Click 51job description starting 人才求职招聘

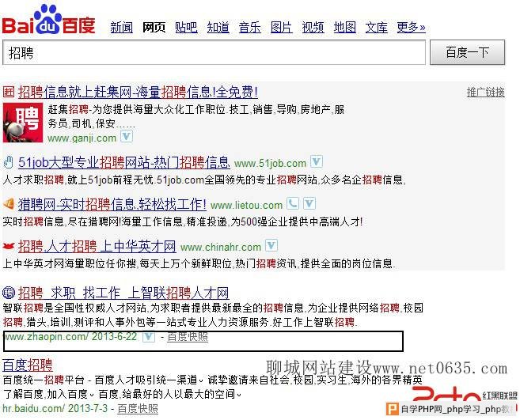point(204,180)
